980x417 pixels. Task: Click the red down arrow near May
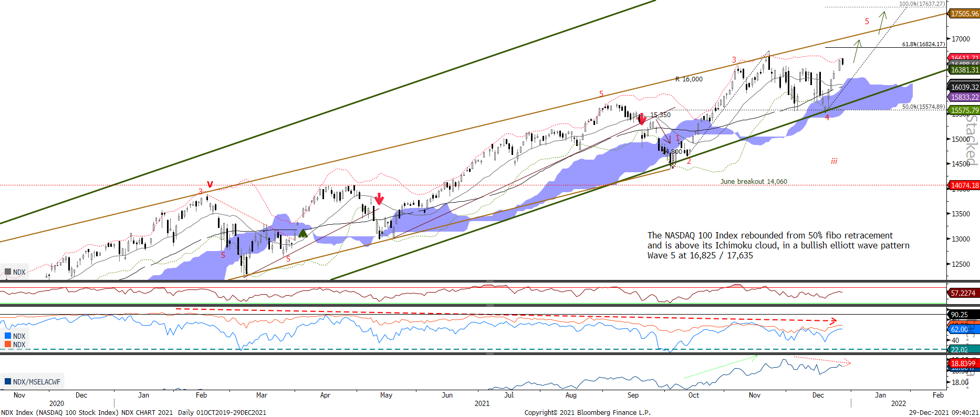pos(379,199)
